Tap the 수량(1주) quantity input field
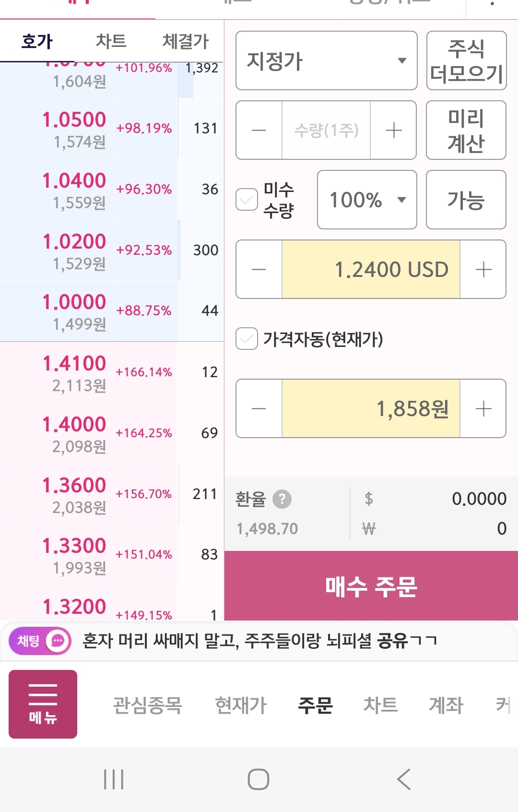Viewport: 518px width, 812px height. [326, 130]
